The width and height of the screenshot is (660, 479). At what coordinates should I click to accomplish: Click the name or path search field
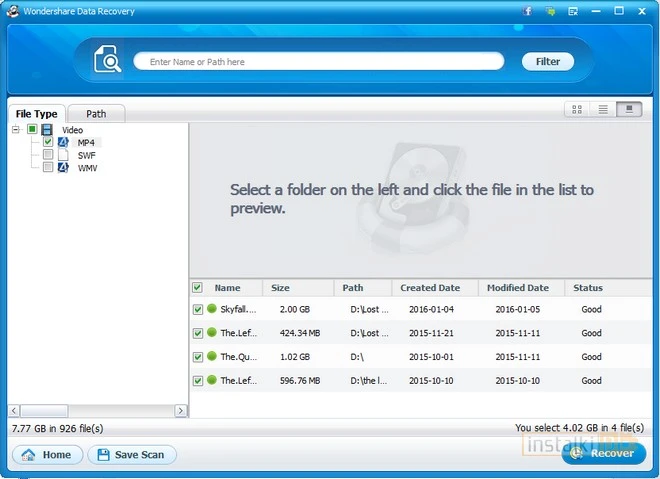coord(319,61)
